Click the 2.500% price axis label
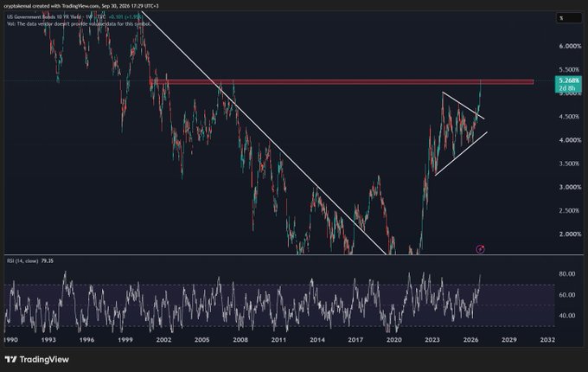The height and width of the screenshot is (372, 588). point(570,211)
